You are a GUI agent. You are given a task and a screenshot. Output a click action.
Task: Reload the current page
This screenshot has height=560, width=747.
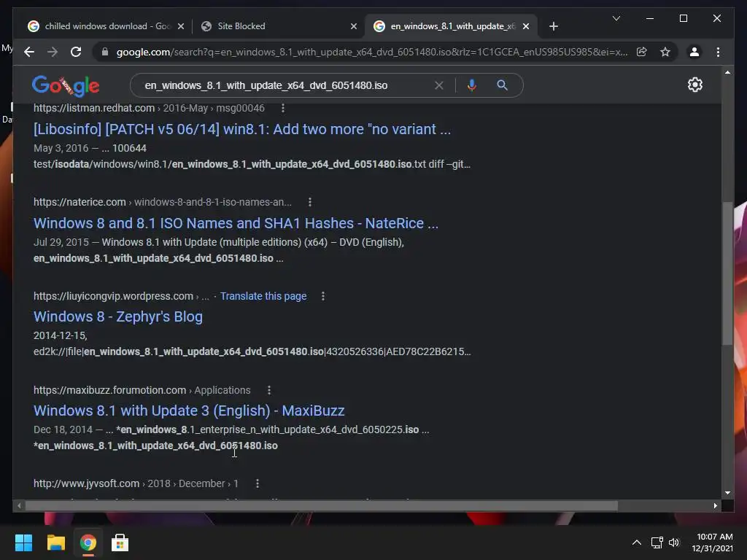pyautogui.click(x=76, y=52)
